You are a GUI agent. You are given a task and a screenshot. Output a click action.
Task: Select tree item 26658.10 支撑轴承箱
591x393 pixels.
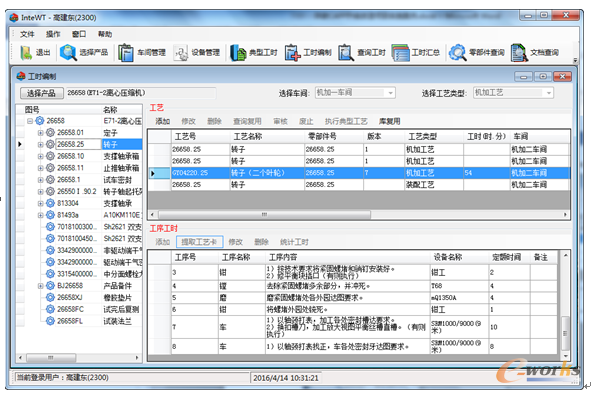(98, 156)
